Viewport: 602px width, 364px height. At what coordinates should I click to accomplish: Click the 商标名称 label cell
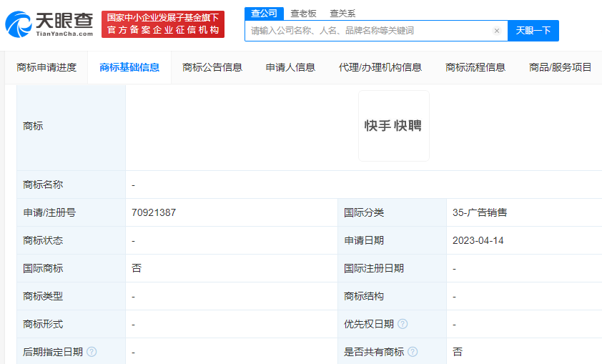[71, 185]
